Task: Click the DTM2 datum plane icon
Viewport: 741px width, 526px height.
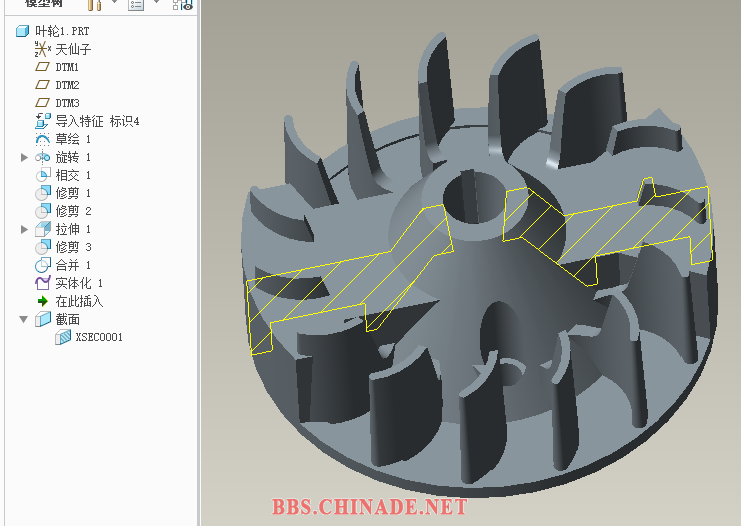Action: (x=42, y=85)
